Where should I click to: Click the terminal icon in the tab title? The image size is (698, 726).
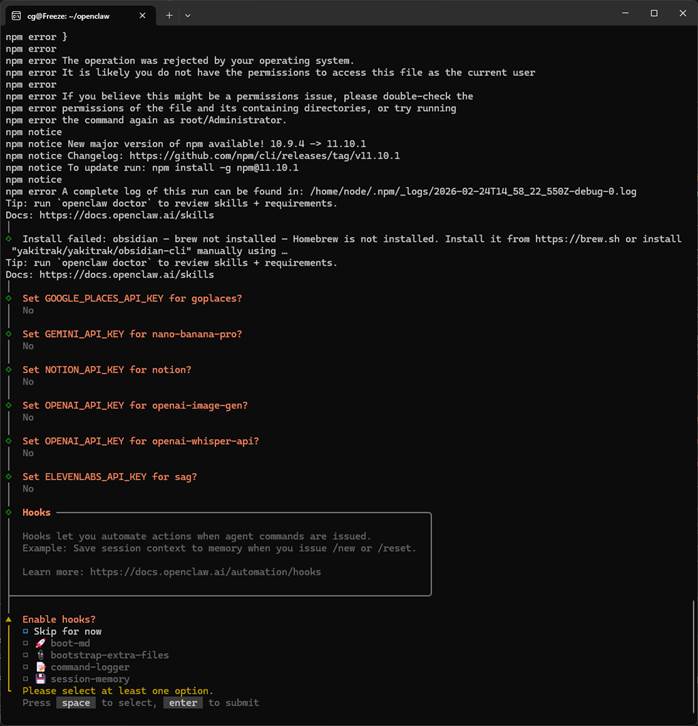(17, 14)
